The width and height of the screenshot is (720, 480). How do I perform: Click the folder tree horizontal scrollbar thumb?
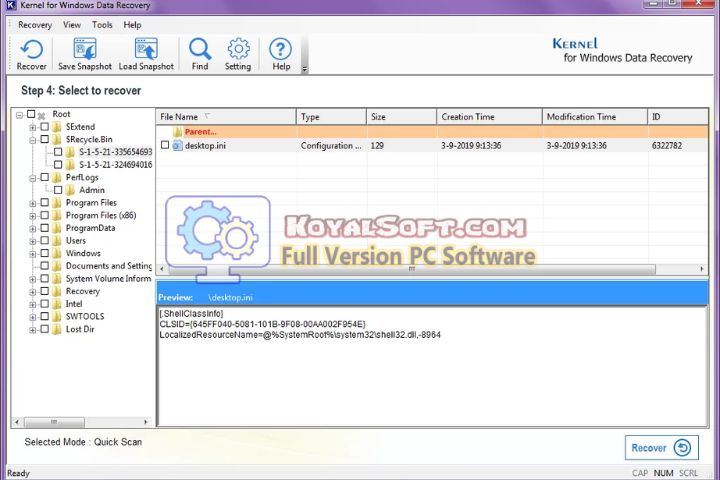(54, 422)
